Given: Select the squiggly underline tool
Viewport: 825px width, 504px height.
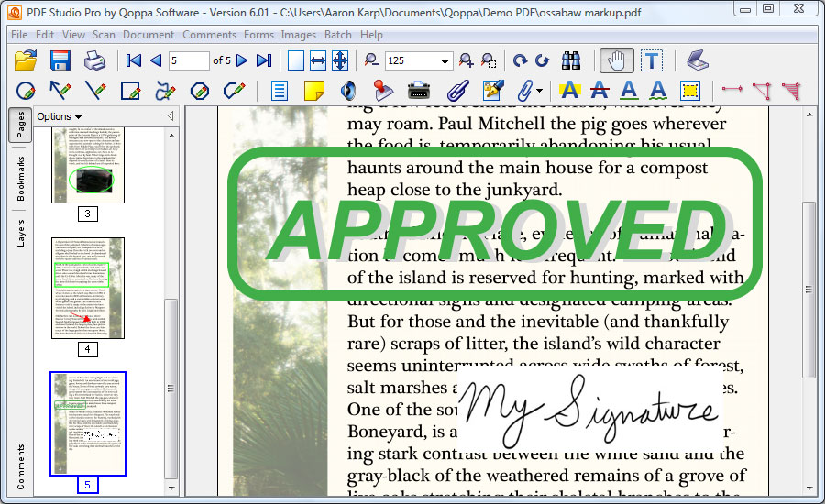Looking at the screenshot, I should pos(658,91).
